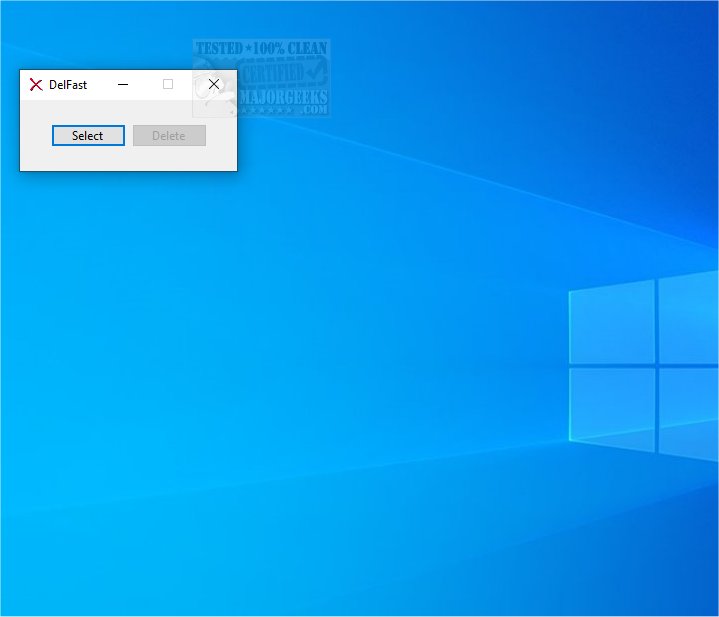Click the upper-right pane of the Windows logo
Screen dimensions: 719x617
pos(688,318)
